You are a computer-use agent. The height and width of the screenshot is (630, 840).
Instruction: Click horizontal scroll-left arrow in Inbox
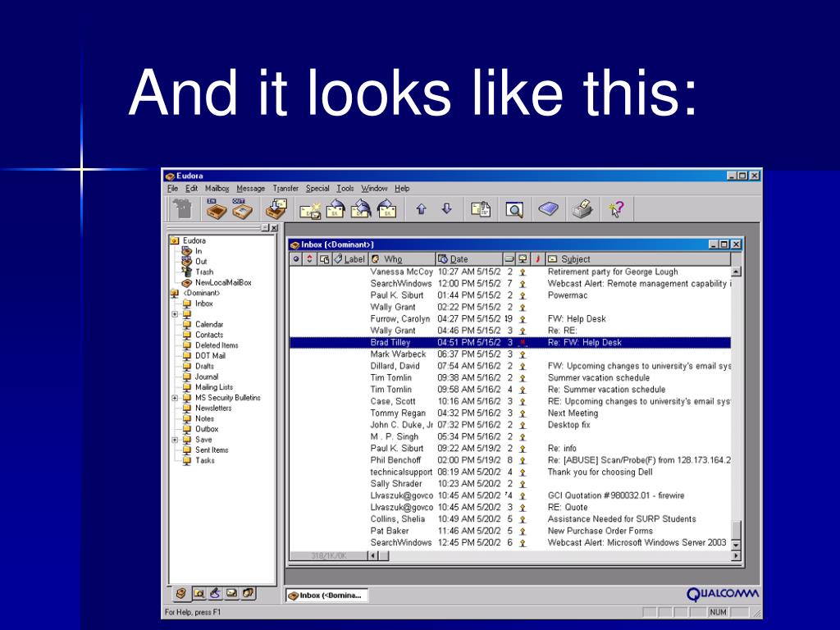tap(373, 555)
